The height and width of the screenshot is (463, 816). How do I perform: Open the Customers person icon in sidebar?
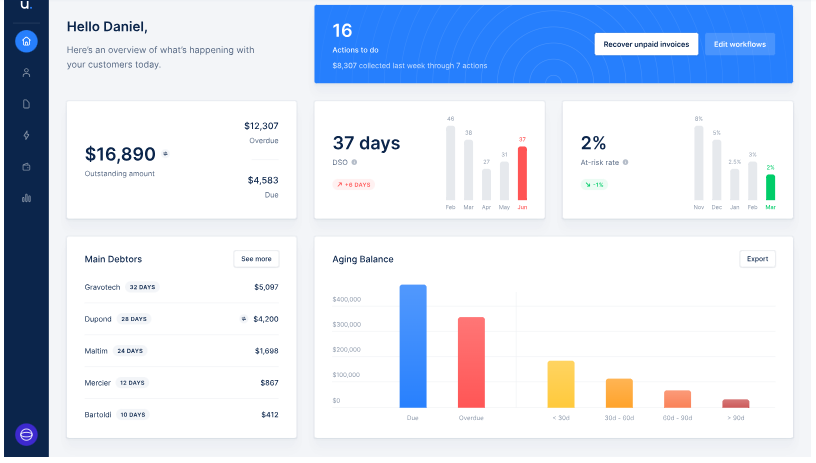pyautogui.click(x=26, y=73)
